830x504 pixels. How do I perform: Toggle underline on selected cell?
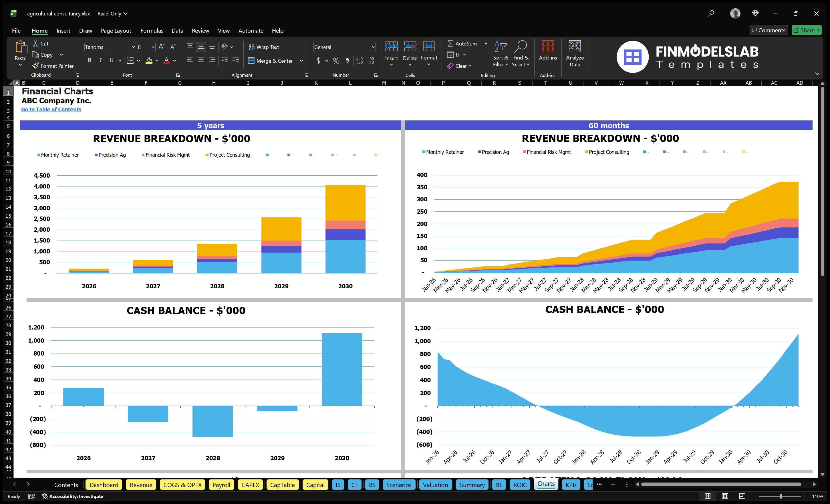[111, 61]
